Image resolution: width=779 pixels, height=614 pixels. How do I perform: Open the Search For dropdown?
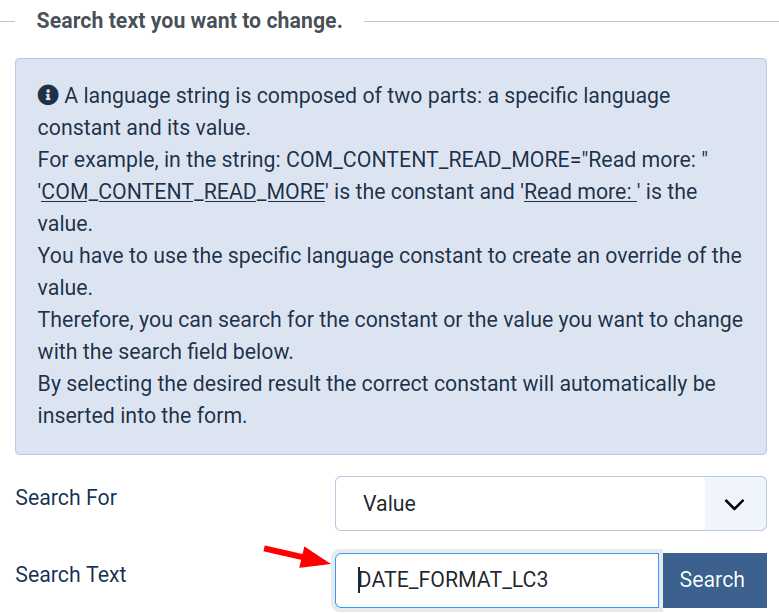[x=550, y=503]
